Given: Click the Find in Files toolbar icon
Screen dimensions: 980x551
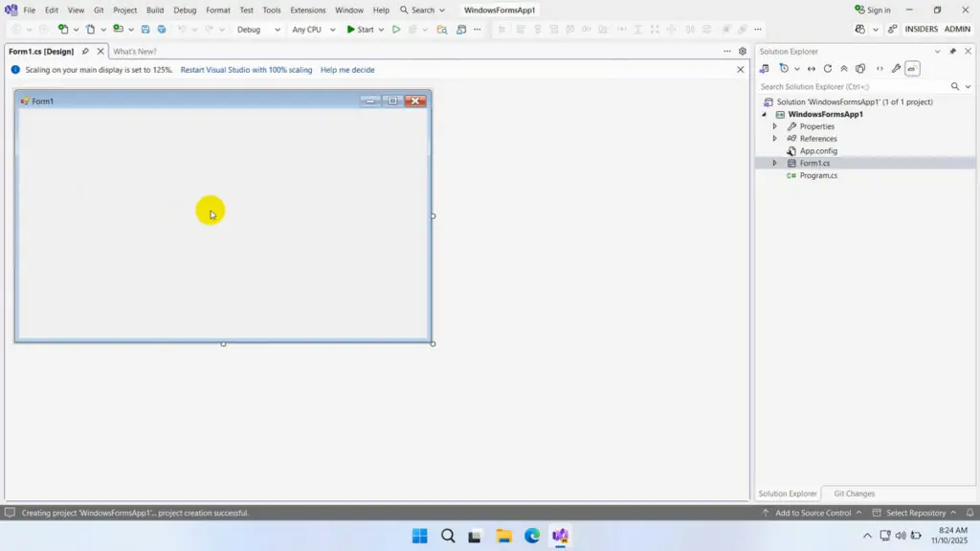Looking at the screenshot, I should [x=442, y=30].
